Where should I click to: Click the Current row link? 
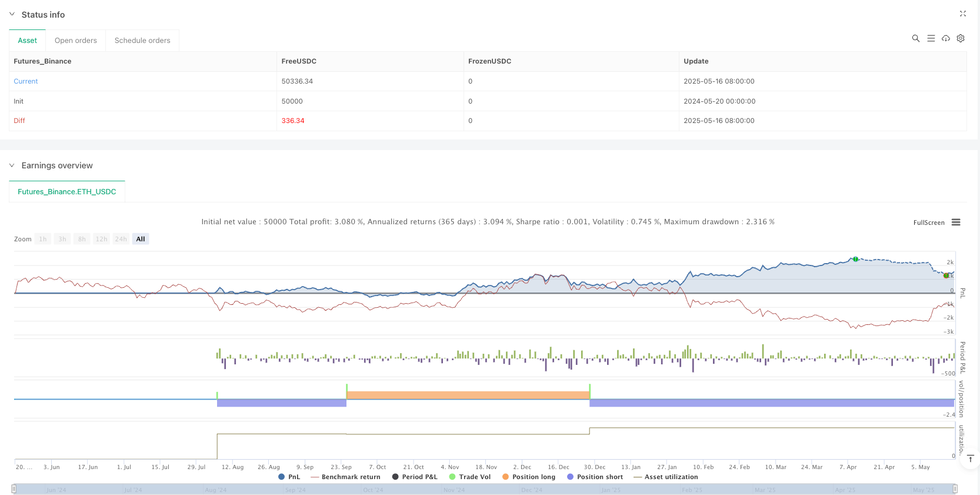coord(26,81)
